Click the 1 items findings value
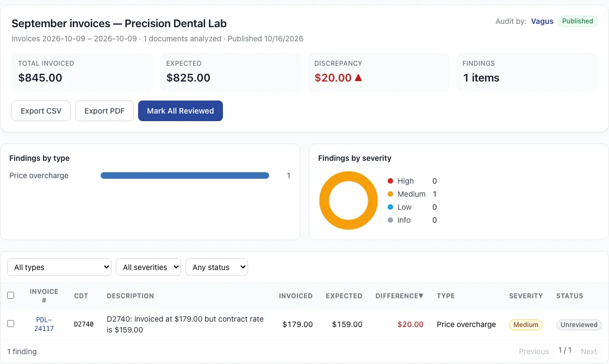Screen dimensions: 609x364 point(481,78)
